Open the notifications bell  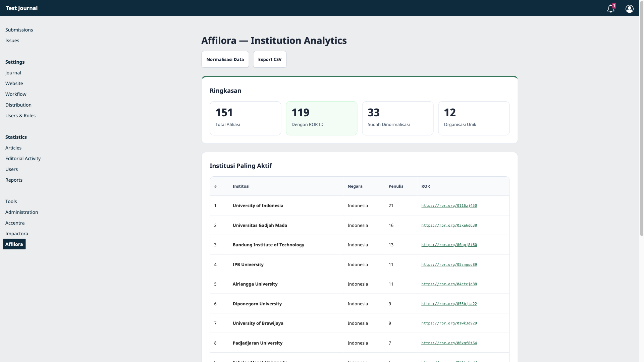pos(611,9)
